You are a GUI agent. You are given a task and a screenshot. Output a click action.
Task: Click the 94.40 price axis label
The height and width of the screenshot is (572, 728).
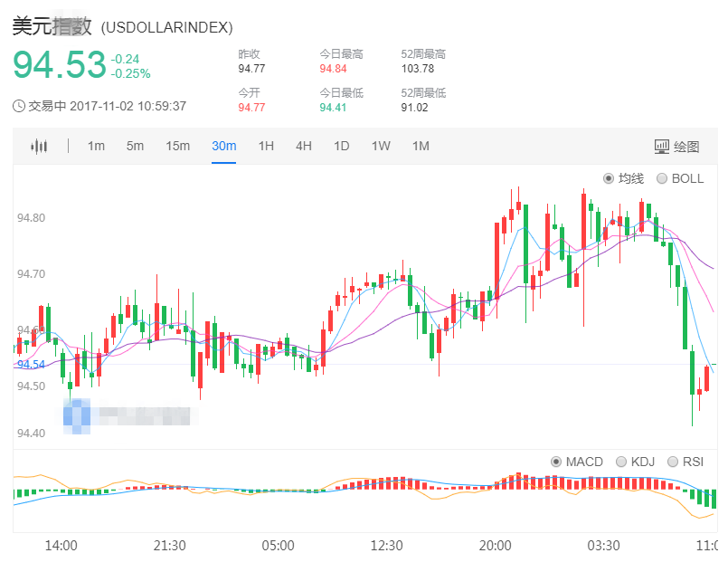tap(31, 433)
